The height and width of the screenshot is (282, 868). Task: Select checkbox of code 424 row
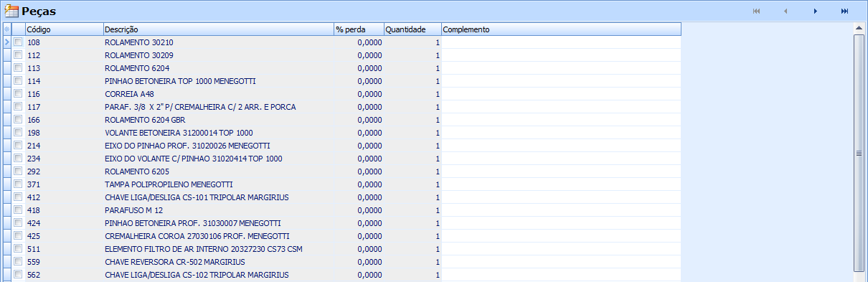pyautogui.click(x=18, y=223)
